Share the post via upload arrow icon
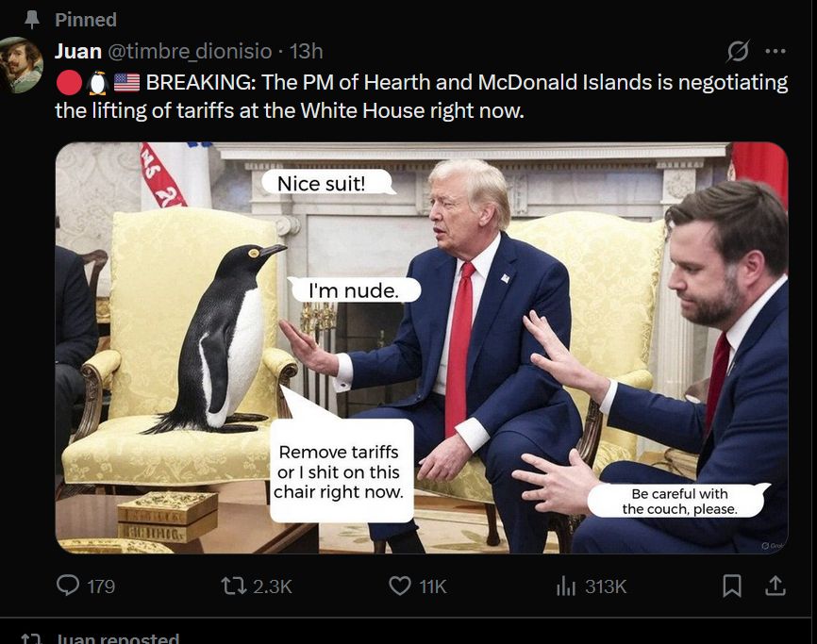 pyautogui.click(x=775, y=586)
